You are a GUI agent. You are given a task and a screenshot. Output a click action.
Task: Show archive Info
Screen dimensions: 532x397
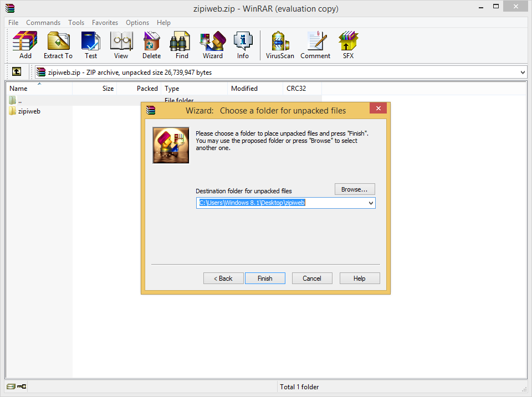(x=243, y=45)
